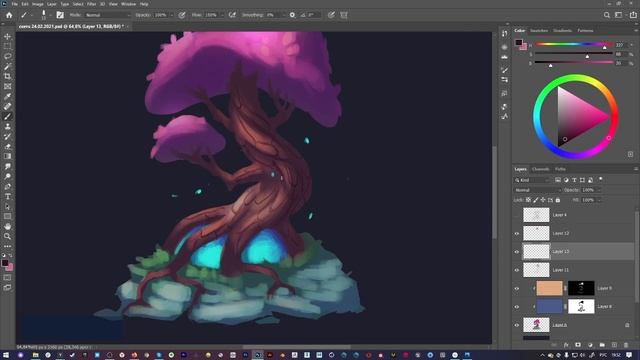Open Brush Preset picker dropdown
Viewport: 640px width, 360px height.
[x=50, y=15]
